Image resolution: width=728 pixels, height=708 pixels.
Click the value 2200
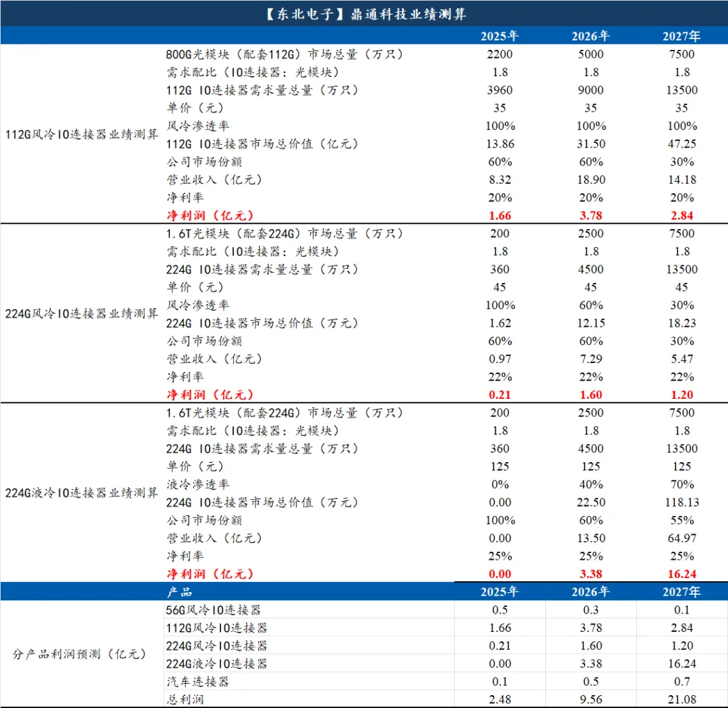click(499, 55)
